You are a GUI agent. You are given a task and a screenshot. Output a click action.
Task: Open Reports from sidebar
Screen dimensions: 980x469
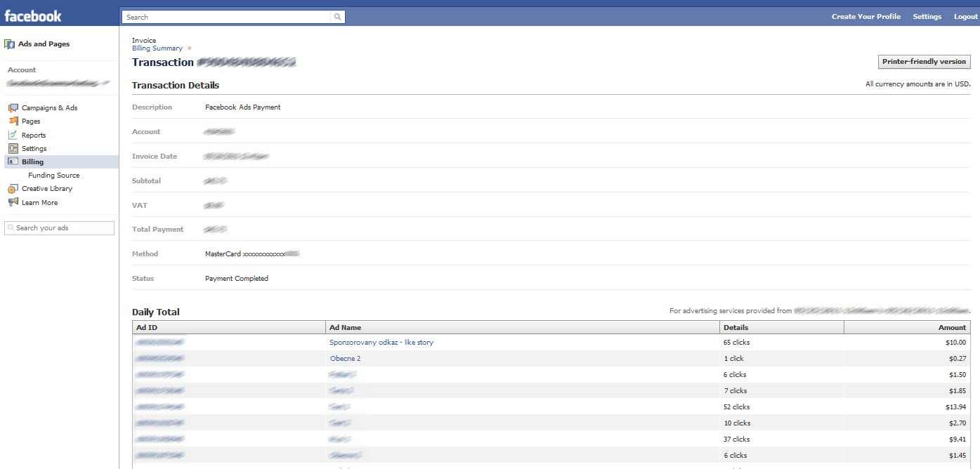tap(34, 136)
